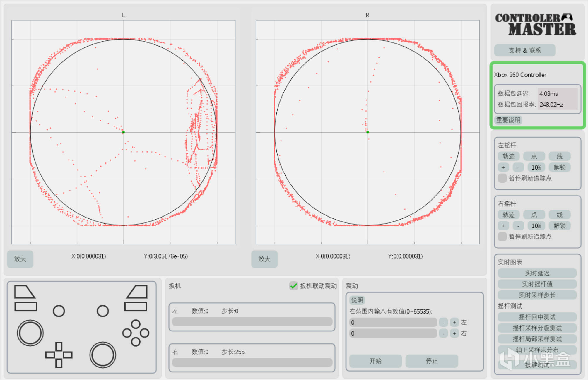Open 摇杆回中测试 test
Viewport: 588px width, 380px height.
coord(537,317)
